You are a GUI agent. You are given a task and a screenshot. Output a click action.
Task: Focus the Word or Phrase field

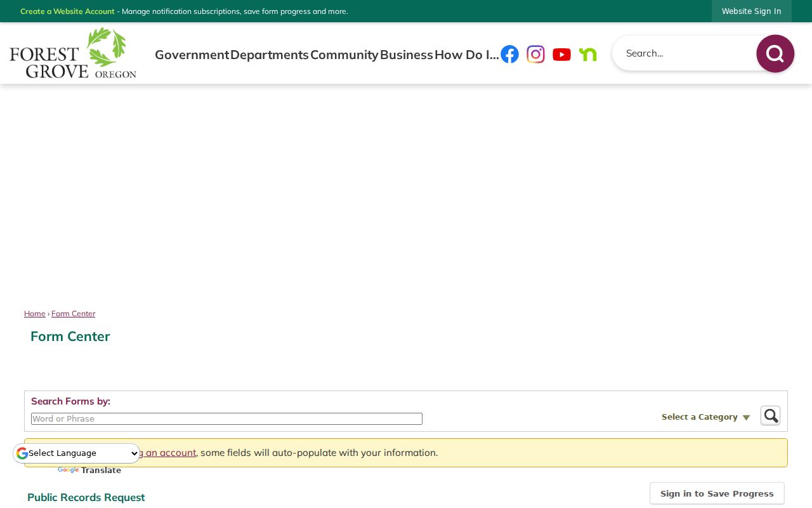point(226,419)
